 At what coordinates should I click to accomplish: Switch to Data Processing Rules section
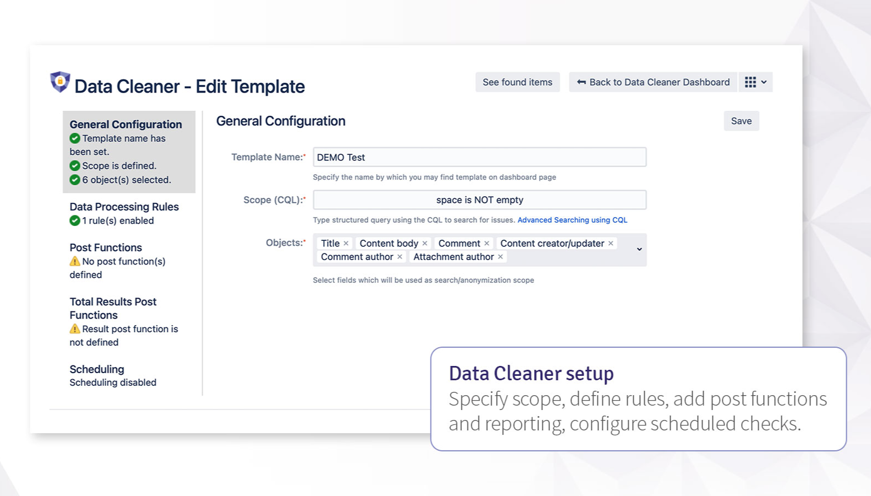[x=124, y=207]
